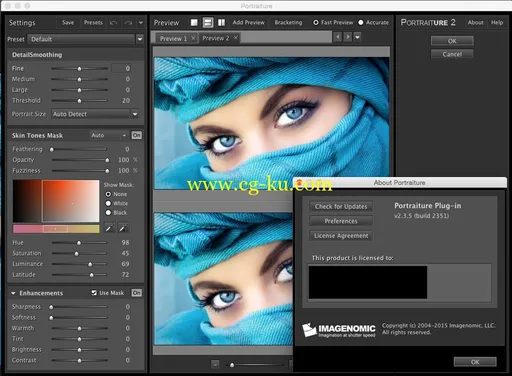Close the Preview 1 tab

tap(193, 38)
